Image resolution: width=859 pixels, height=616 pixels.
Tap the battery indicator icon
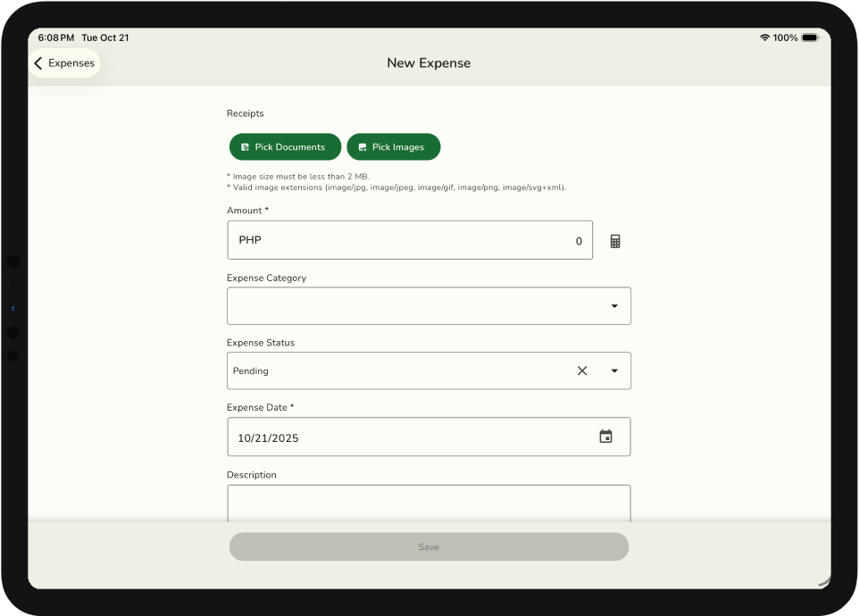pos(809,37)
